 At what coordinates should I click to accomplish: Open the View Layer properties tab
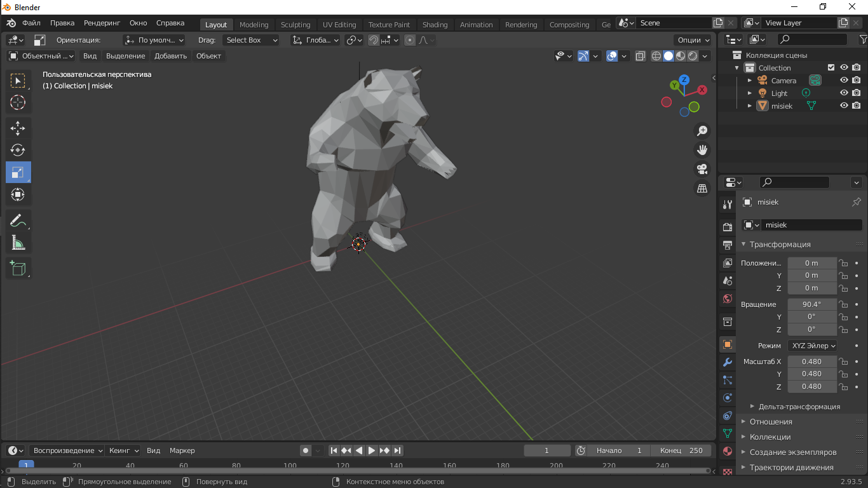click(x=728, y=263)
